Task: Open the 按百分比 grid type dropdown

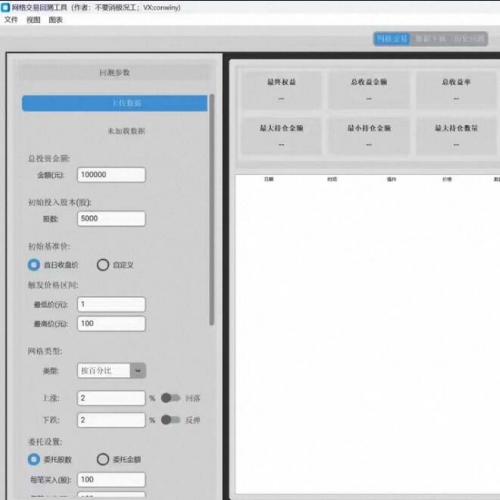Action: 111,371
